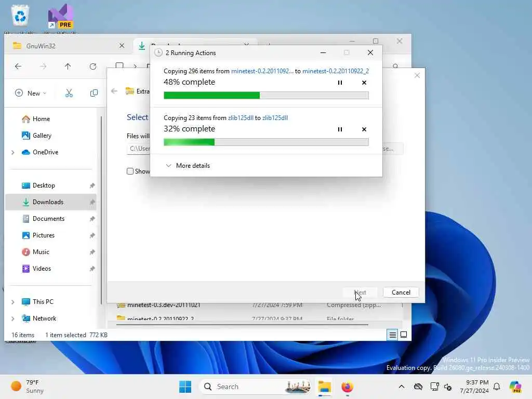Viewport: 532px width, 399px height.
Task: Click the Copy icon in toolbar
Action: pos(94,94)
